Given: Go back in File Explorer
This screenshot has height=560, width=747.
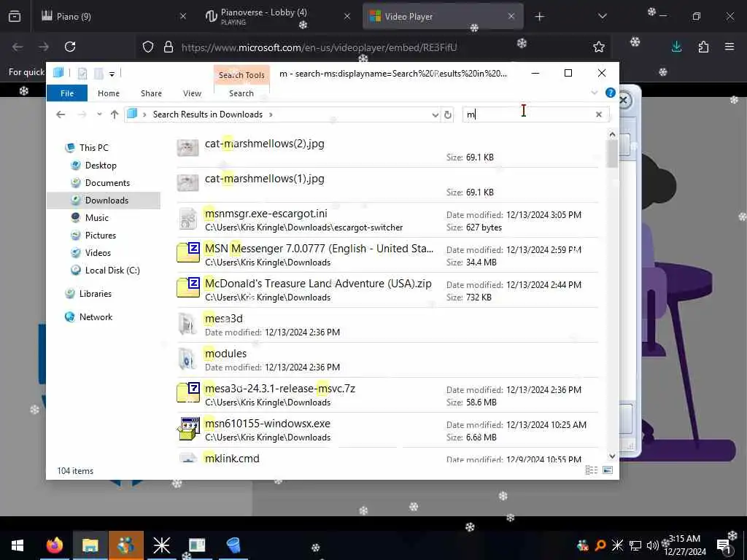Looking at the screenshot, I should click(61, 114).
